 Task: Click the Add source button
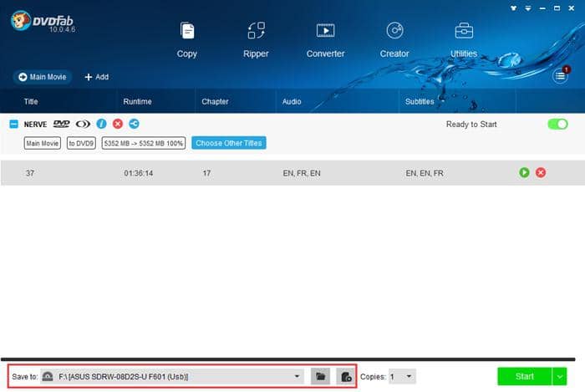pos(97,77)
